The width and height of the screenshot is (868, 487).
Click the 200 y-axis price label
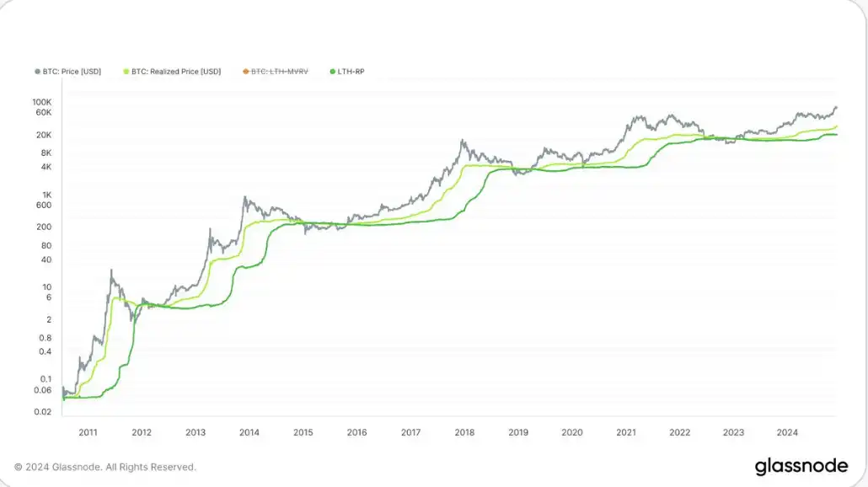click(45, 227)
